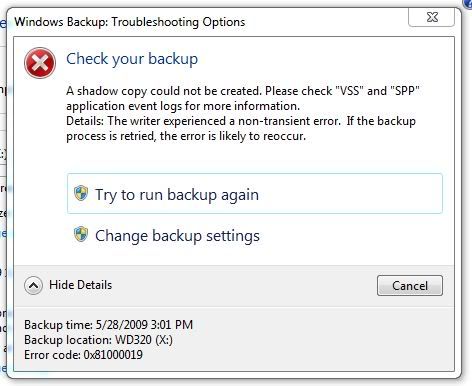
Task: Click the Hide Details label
Action: (x=80, y=285)
